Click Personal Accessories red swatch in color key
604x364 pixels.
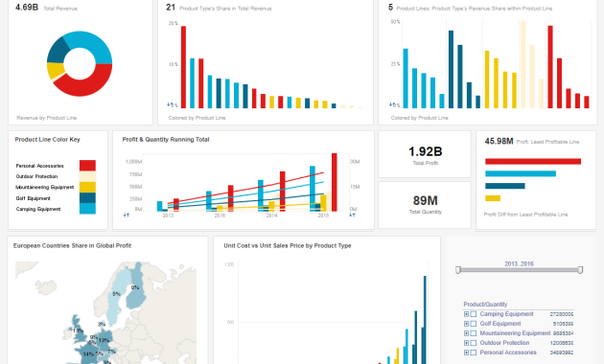(x=87, y=166)
